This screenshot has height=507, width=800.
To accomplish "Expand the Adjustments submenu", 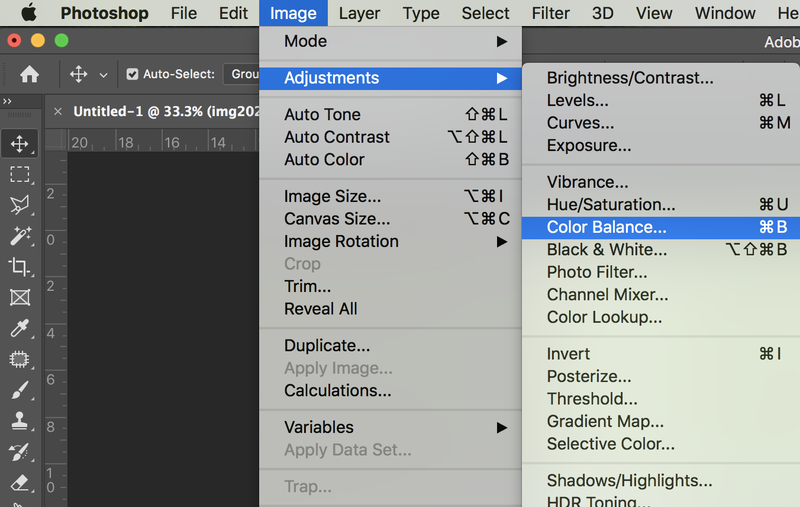I will [x=390, y=78].
